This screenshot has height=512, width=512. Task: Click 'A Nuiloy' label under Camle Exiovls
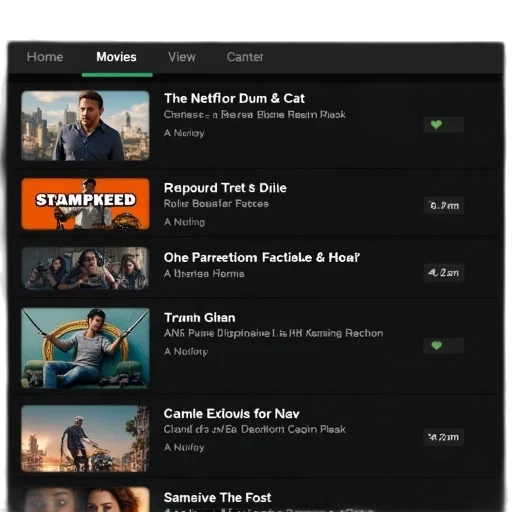click(x=184, y=447)
